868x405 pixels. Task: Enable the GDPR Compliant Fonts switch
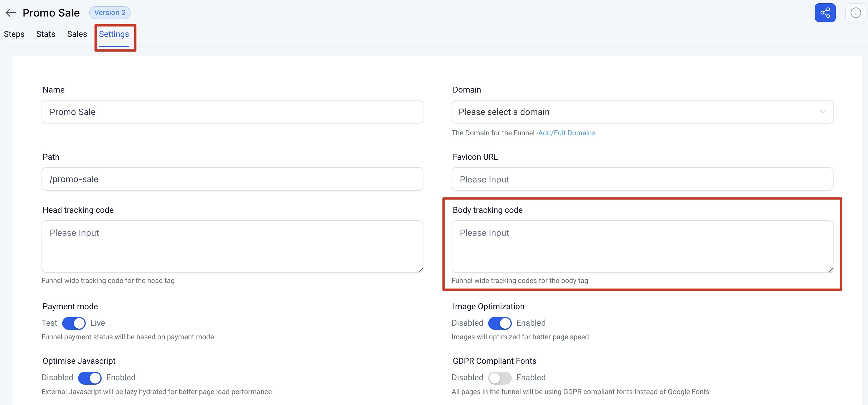pos(499,377)
